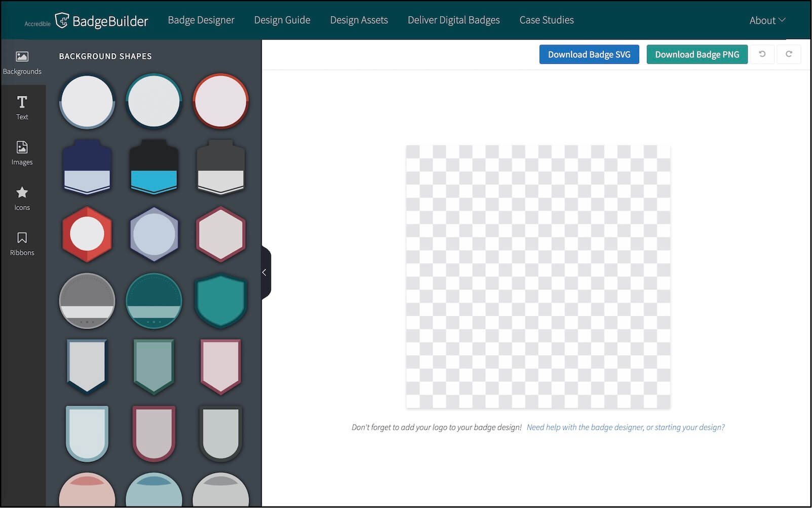This screenshot has width=812, height=508.
Task: Pick the red hexagon with white circle
Action: pos(87,234)
